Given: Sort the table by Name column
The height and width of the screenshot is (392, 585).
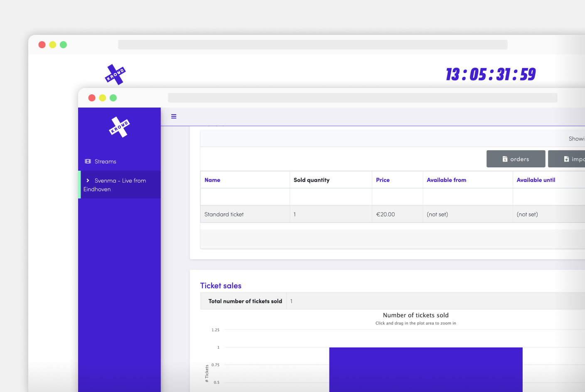Looking at the screenshot, I should [x=212, y=180].
